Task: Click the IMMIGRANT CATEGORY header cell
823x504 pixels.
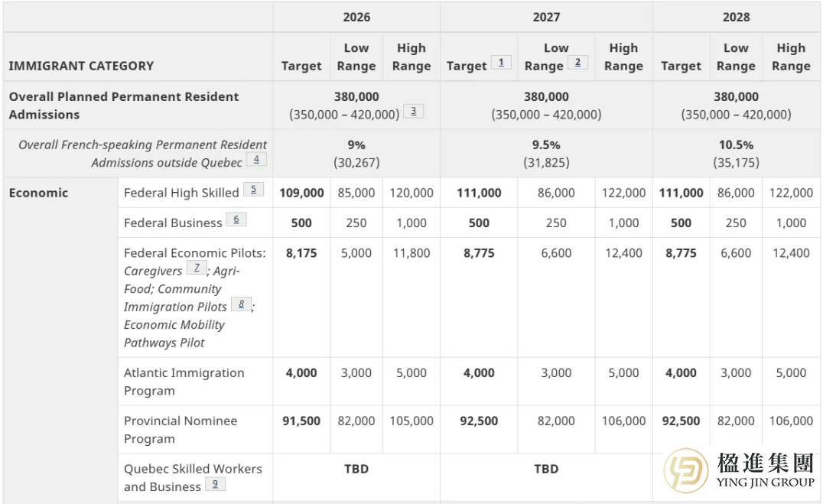Action: point(81,66)
